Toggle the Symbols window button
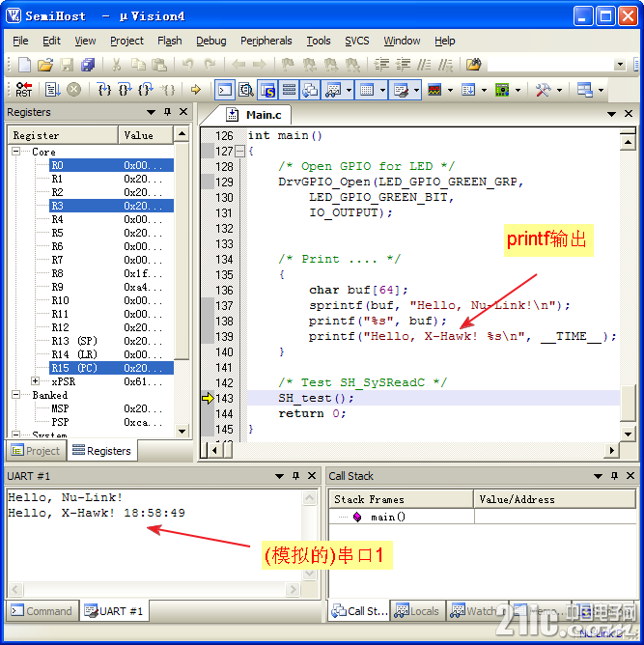 [x=267, y=90]
